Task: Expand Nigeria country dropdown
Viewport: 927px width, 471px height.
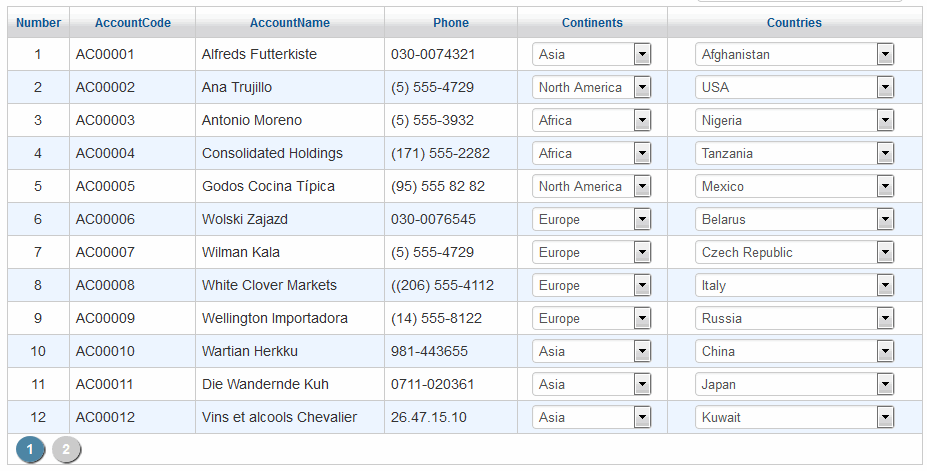Action: pos(885,121)
